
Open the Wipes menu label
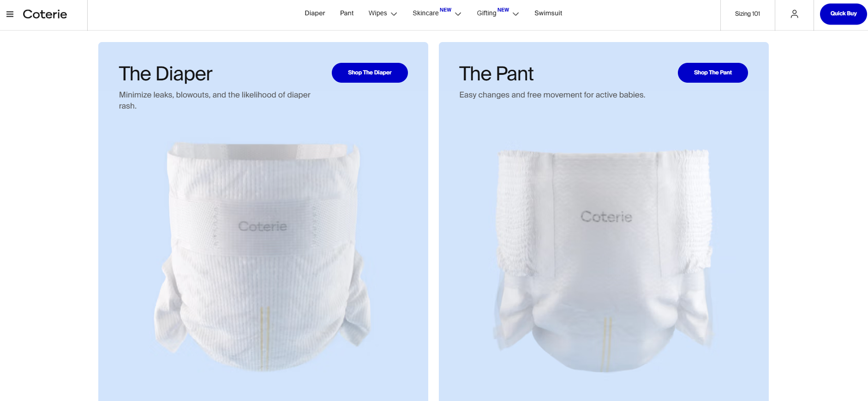pos(377,13)
